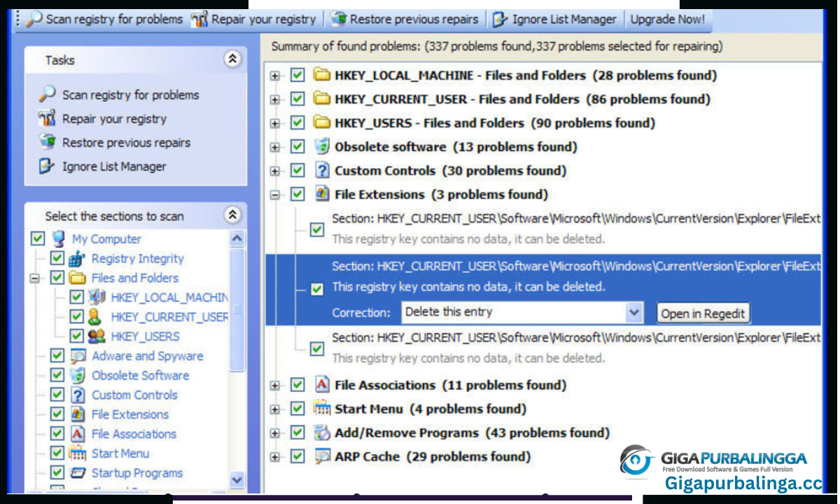Click Ignore List Manager icon in Tasks panel

point(47,166)
